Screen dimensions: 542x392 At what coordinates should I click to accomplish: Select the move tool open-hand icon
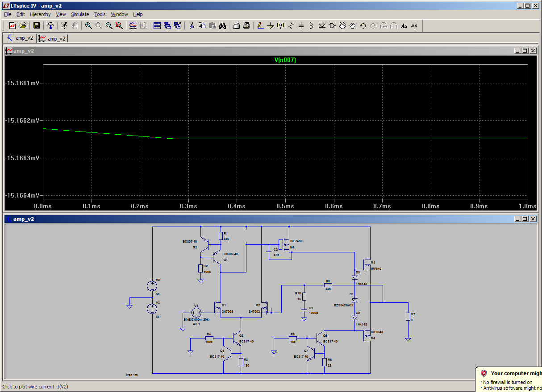coord(342,26)
